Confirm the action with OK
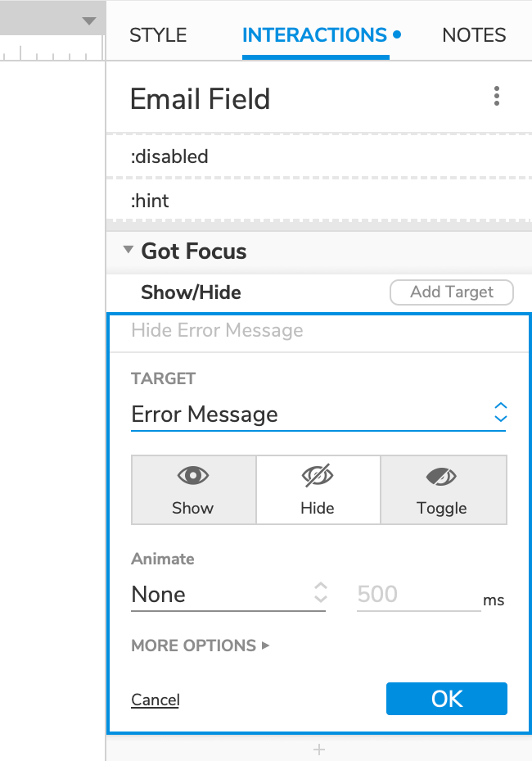Viewport: 532px width, 761px height. click(447, 699)
